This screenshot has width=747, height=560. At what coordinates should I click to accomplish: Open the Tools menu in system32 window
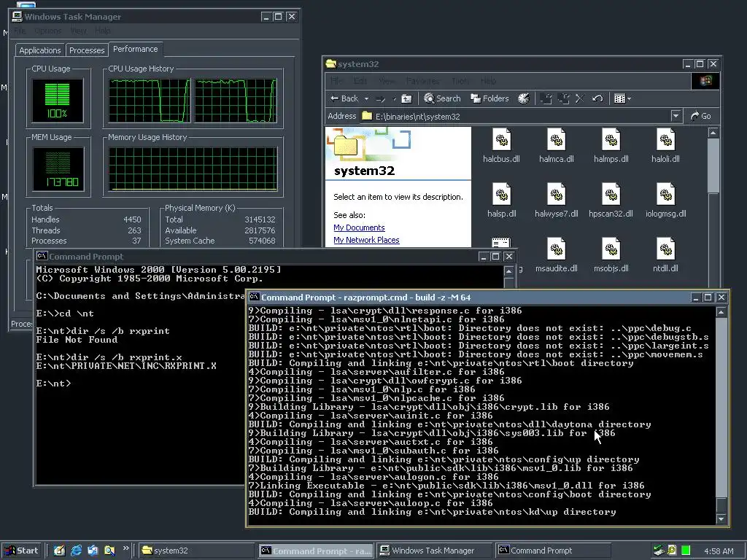pos(460,81)
